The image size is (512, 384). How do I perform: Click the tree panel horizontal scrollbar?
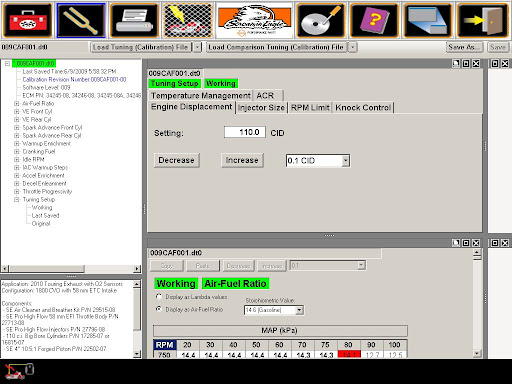point(71,268)
